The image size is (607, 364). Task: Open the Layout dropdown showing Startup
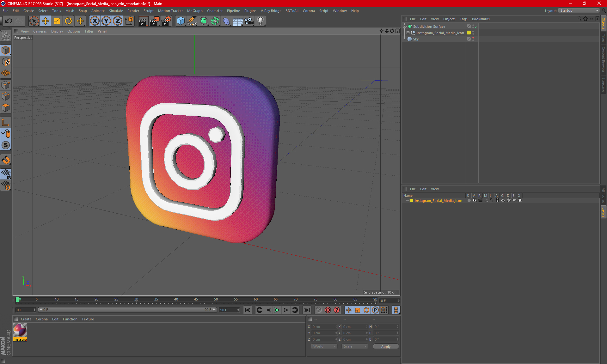point(579,10)
